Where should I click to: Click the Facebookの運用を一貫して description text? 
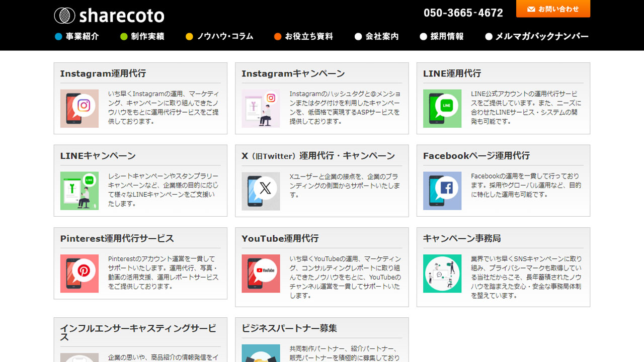(x=526, y=186)
